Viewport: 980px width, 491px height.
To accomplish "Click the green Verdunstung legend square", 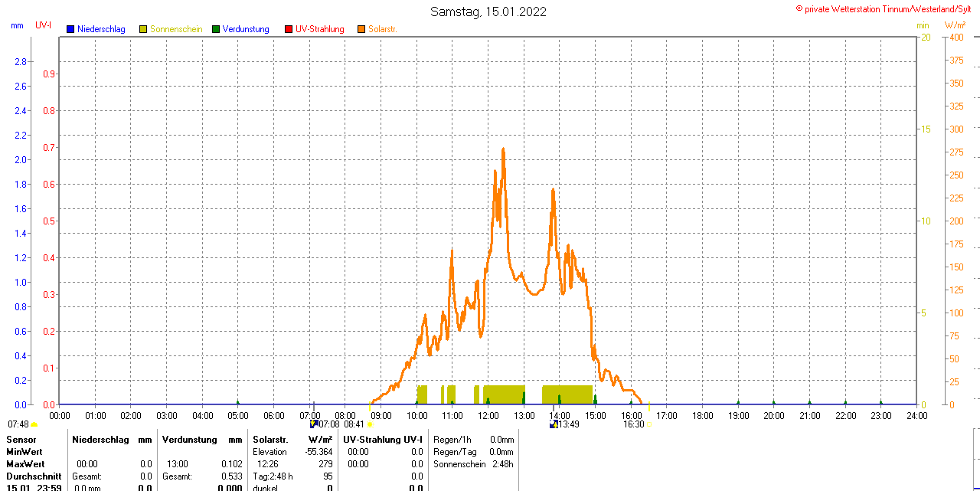I will tap(216, 29).
